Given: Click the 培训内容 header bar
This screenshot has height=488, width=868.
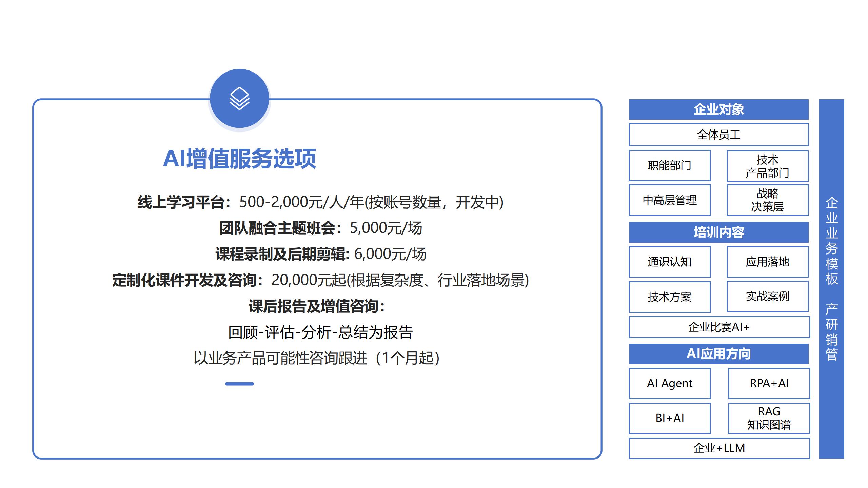Looking at the screenshot, I should [x=719, y=232].
